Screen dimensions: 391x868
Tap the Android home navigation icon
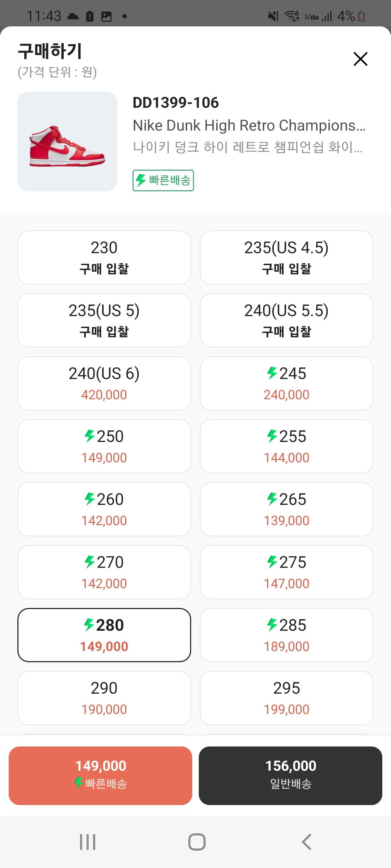[197, 842]
